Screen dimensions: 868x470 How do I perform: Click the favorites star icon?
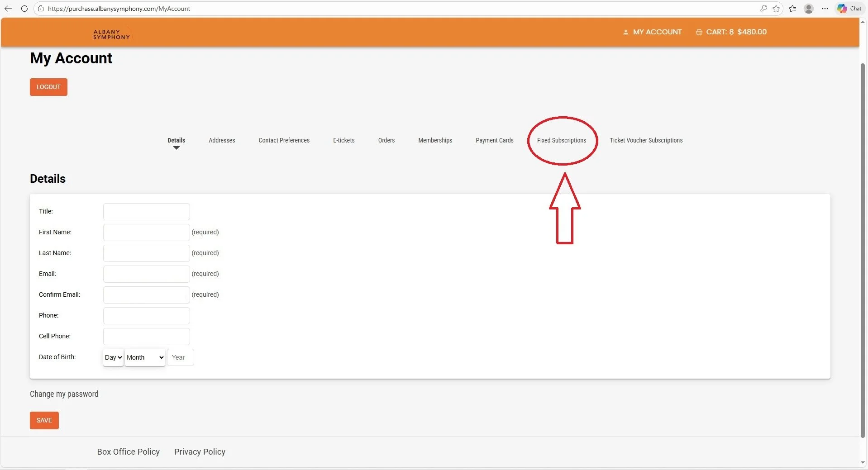(x=777, y=9)
